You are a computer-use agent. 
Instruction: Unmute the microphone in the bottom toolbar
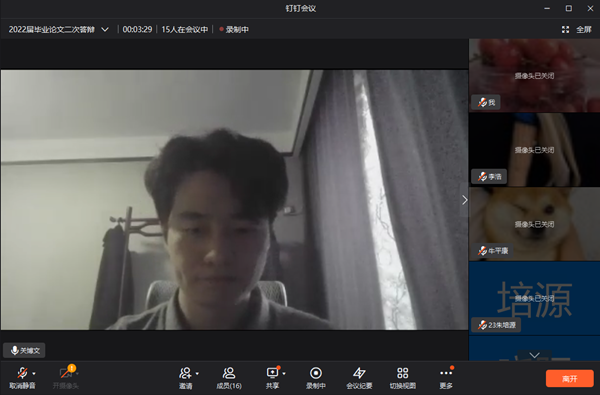pyautogui.click(x=22, y=378)
